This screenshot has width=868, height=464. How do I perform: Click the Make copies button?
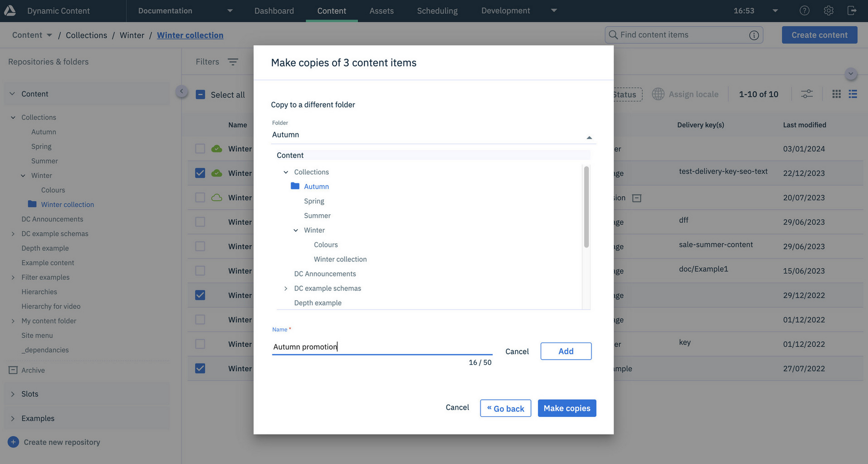point(567,408)
